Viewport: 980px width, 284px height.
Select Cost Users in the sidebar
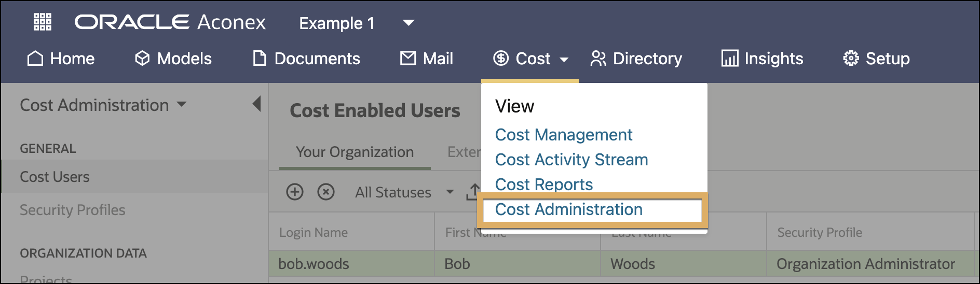[x=134, y=177]
